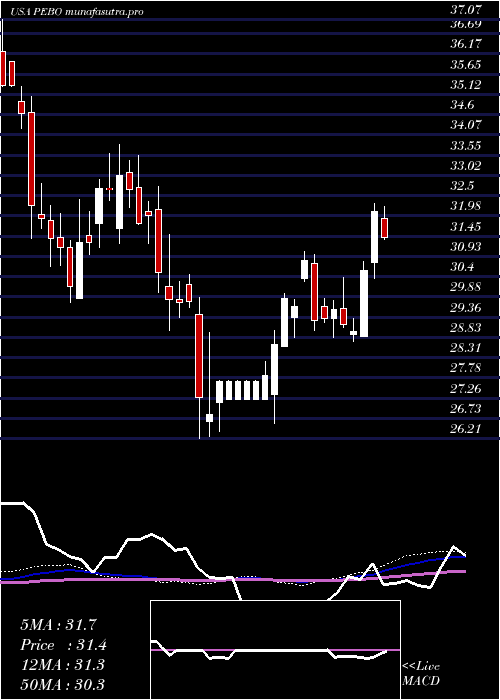Click the 35.65 price level label
The height and width of the screenshot is (700, 500).
(466, 65)
